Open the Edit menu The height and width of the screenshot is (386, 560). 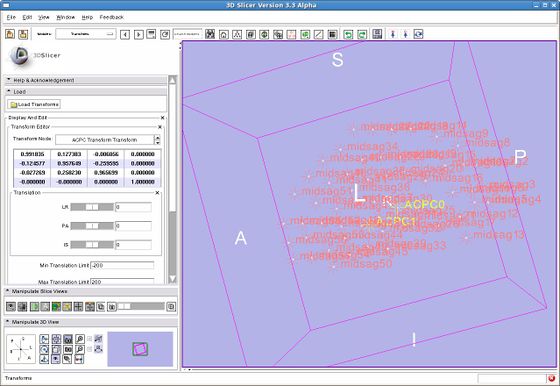pyautogui.click(x=28, y=17)
